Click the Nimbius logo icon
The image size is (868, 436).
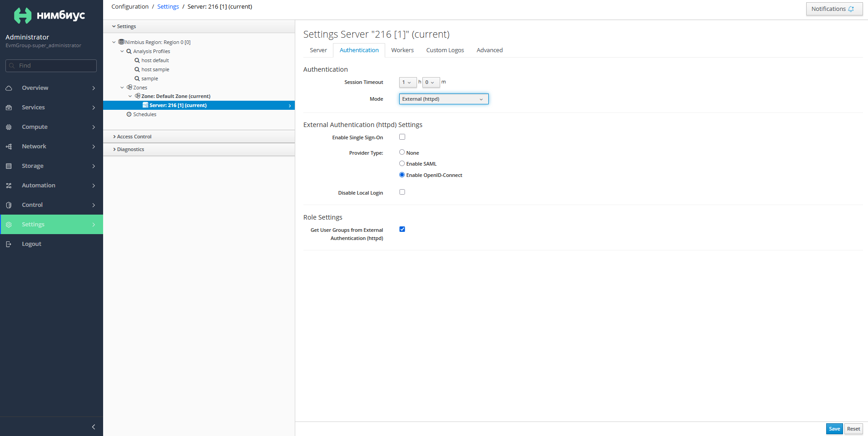coord(23,15)
